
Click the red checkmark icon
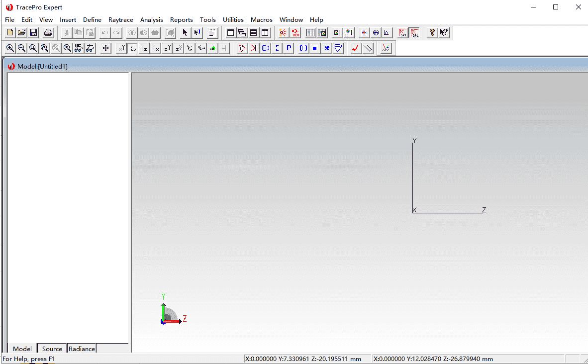point(355,48)
